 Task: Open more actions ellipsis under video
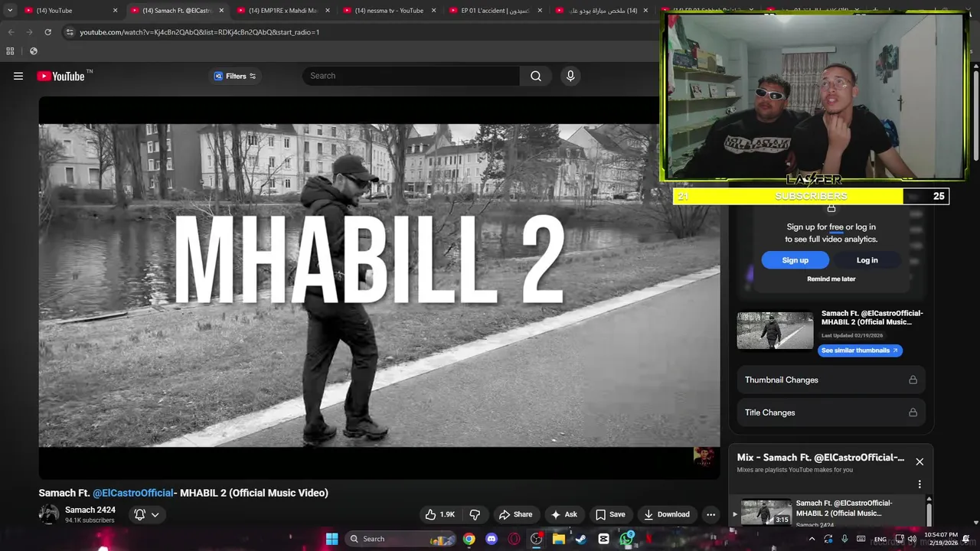click(710, 514)
